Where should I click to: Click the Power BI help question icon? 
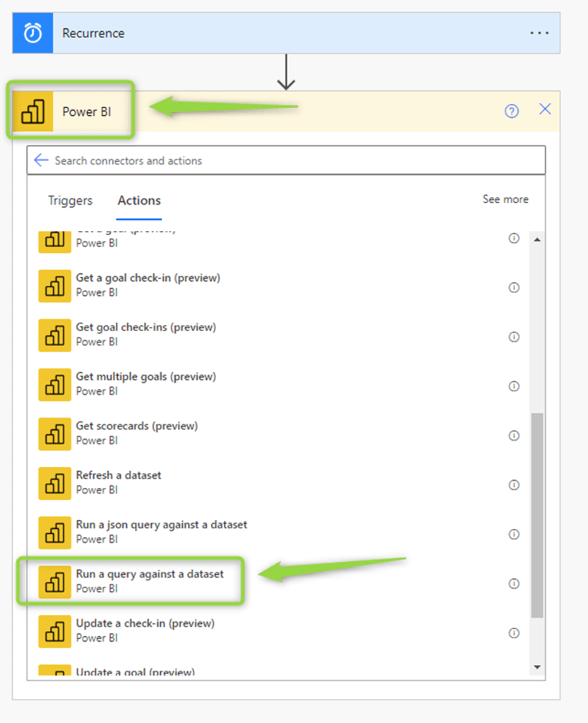point(512,111)
